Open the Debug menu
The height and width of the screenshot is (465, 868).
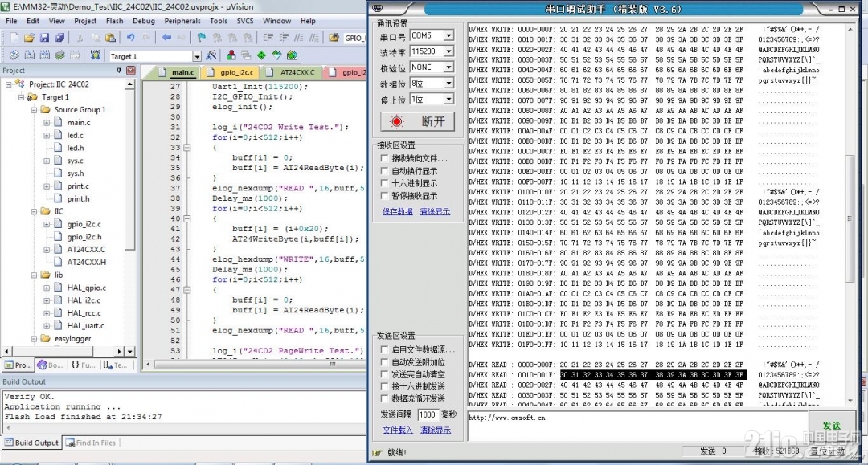(143, 21)
